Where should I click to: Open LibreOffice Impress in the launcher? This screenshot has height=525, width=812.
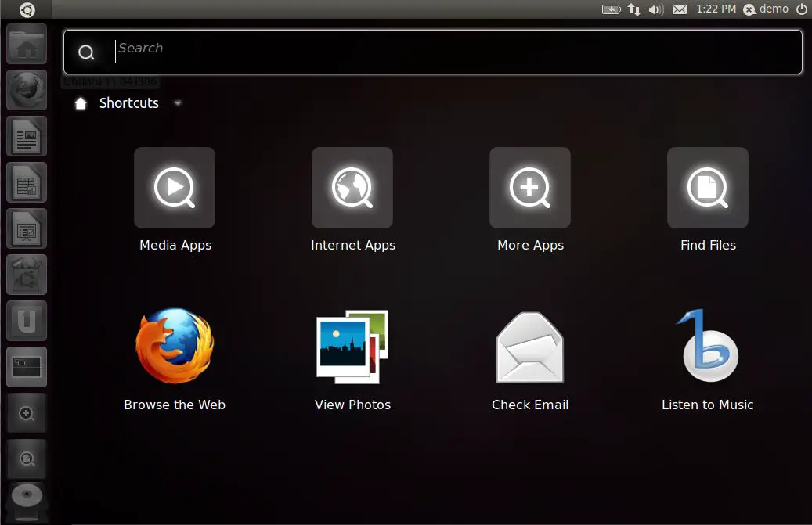tap(27, 229)
